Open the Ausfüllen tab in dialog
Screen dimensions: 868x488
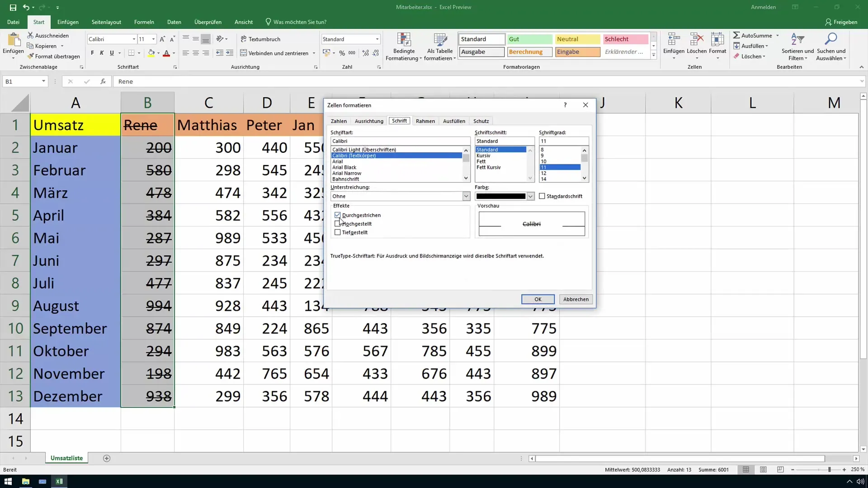[x=454, y=121]
